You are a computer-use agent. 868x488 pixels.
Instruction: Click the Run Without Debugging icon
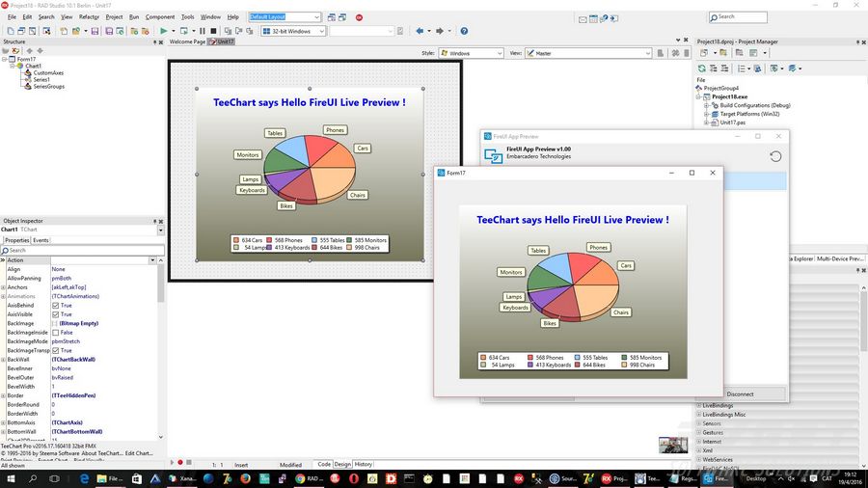(184, 31)
